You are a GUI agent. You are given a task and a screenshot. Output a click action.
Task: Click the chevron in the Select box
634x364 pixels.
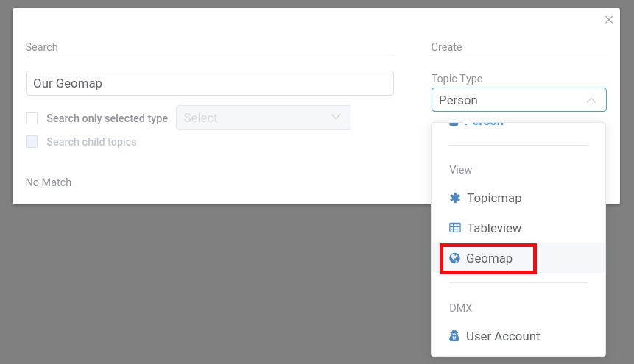(x=336, y=117)
